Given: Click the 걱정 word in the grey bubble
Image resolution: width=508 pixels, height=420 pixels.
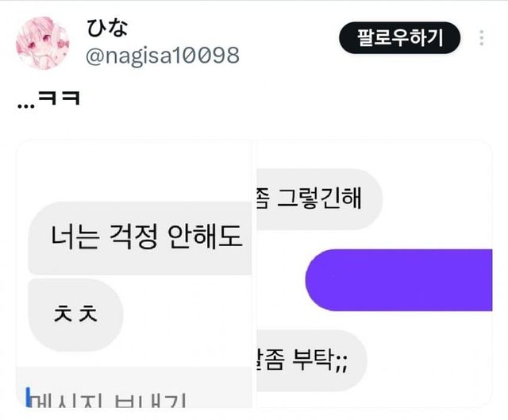Looking at the screenshot, I should (x=133, y=237).
